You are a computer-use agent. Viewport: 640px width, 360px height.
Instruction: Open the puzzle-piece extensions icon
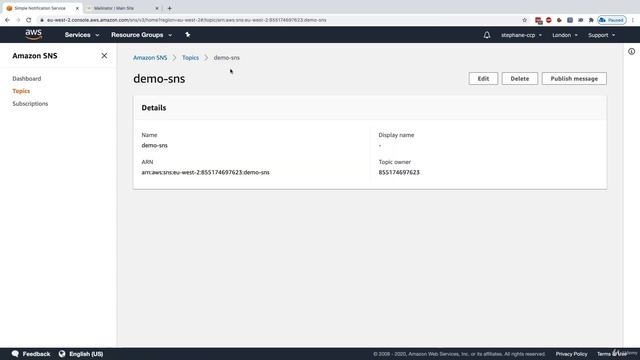tap(591, 20)
